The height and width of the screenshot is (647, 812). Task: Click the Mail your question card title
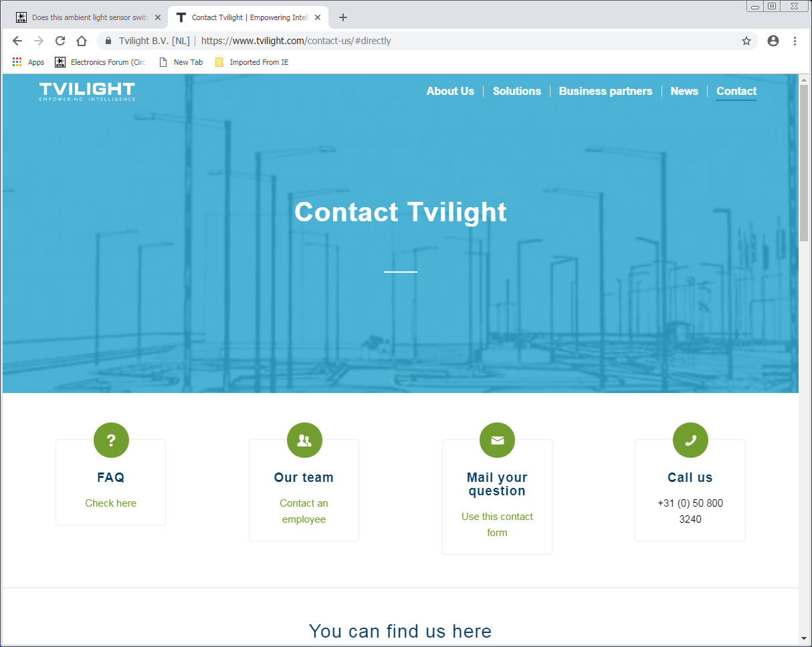497,484
